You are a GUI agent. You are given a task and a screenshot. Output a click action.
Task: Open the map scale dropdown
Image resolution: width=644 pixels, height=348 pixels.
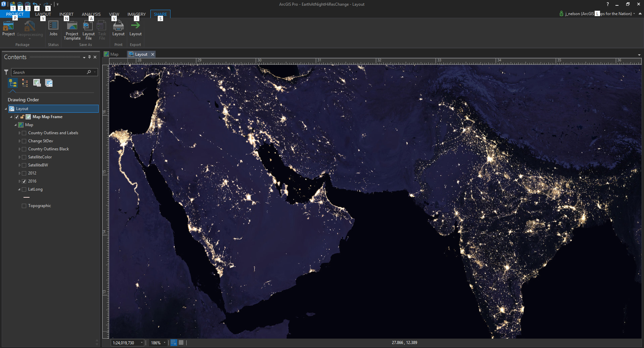point(142,343)
